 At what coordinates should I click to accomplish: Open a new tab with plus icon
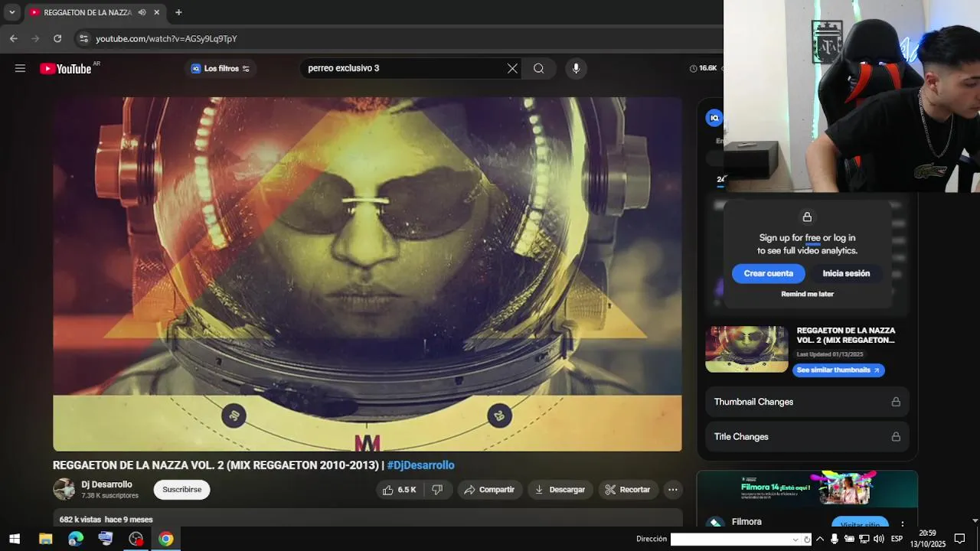(178, 12)
